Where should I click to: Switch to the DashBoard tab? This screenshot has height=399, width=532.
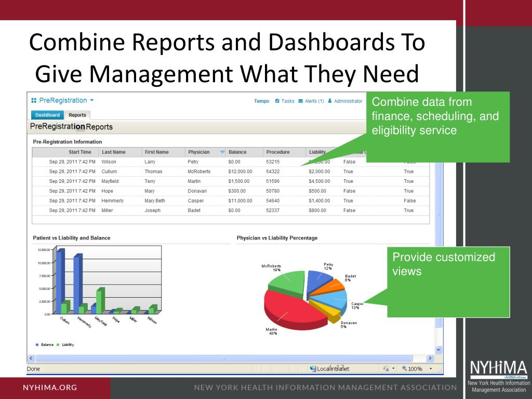pos(47,115)
